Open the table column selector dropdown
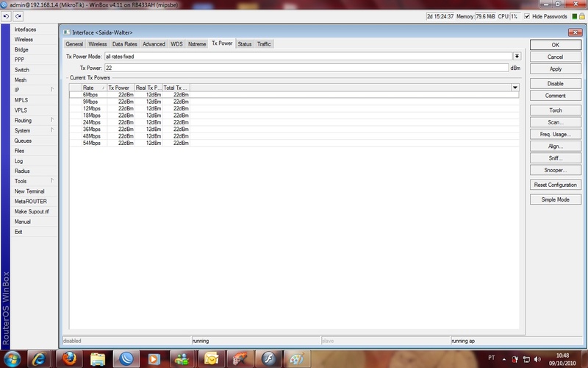Screen dimensions: 588x368 point(515,88)
